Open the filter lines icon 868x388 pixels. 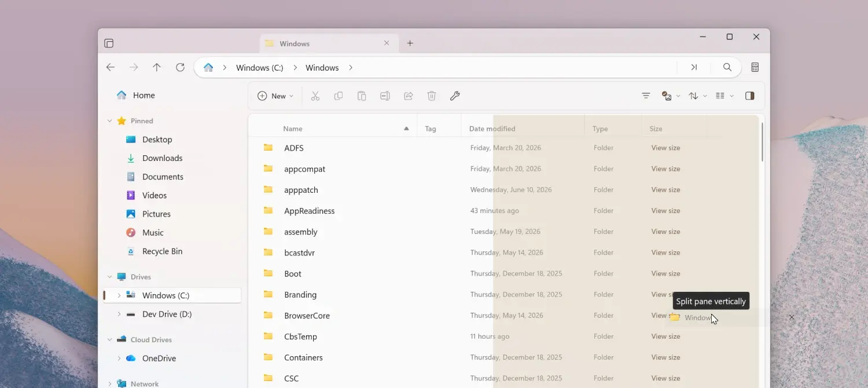(x=646, y=96)
